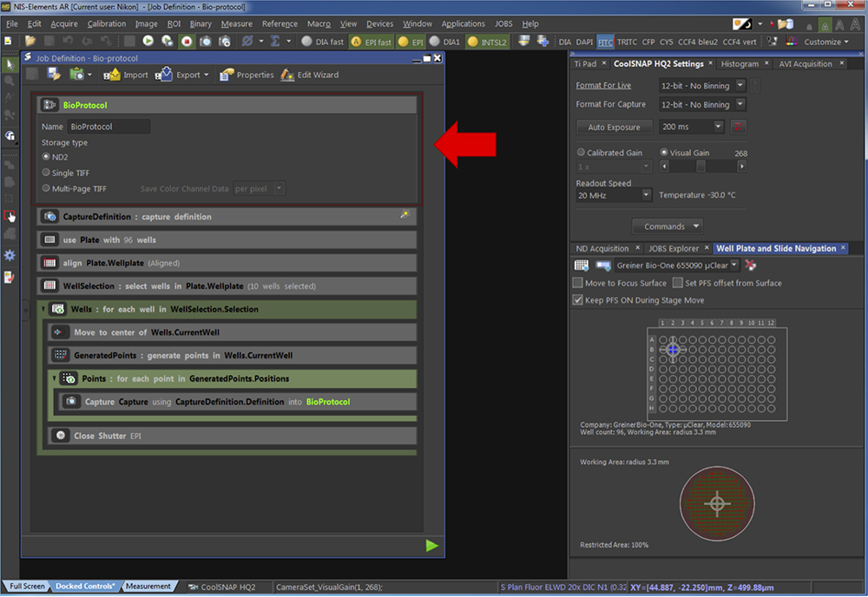The height and width of the screenshot is (597, 868).
Task: Click the day/night color scheme icon
Action: (742, 23)
